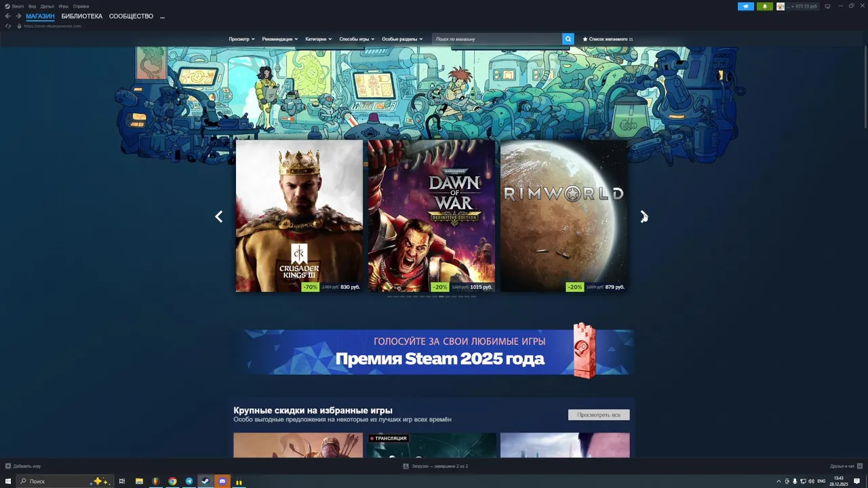Open the Steam menu in the title bar

(14, 6)
